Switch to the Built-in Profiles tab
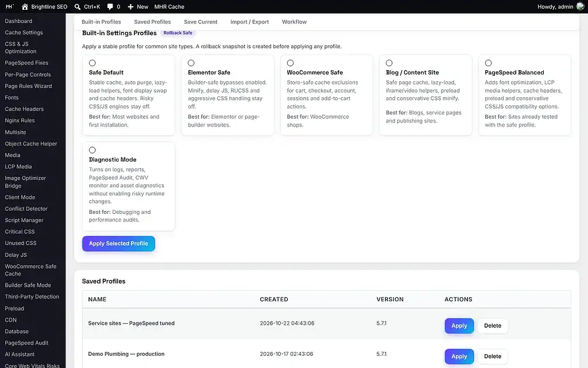Image resolution: width=588 pixels, height=368 pixels. (x=101, y=22)
